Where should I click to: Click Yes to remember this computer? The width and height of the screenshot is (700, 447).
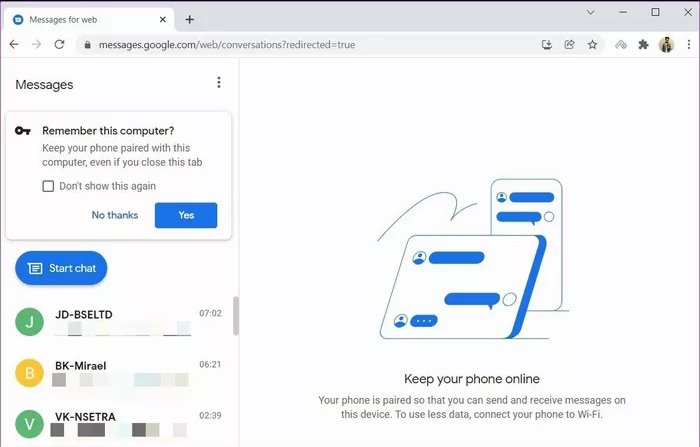(x=186, y=215)
